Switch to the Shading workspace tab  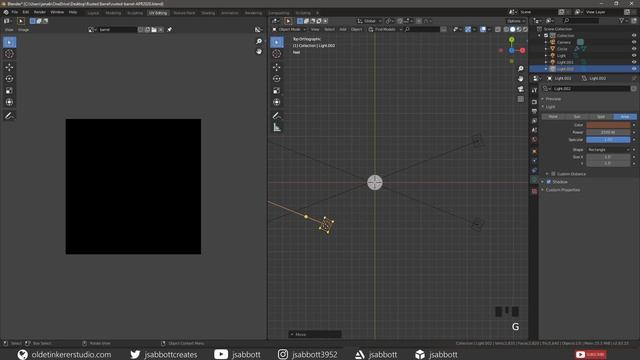point(208,13)
